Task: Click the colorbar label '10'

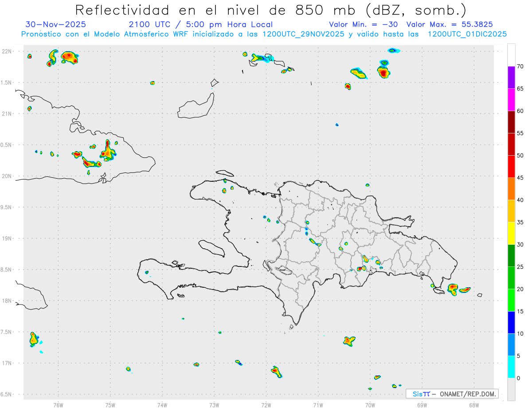Action: click(x=520, y=333)
